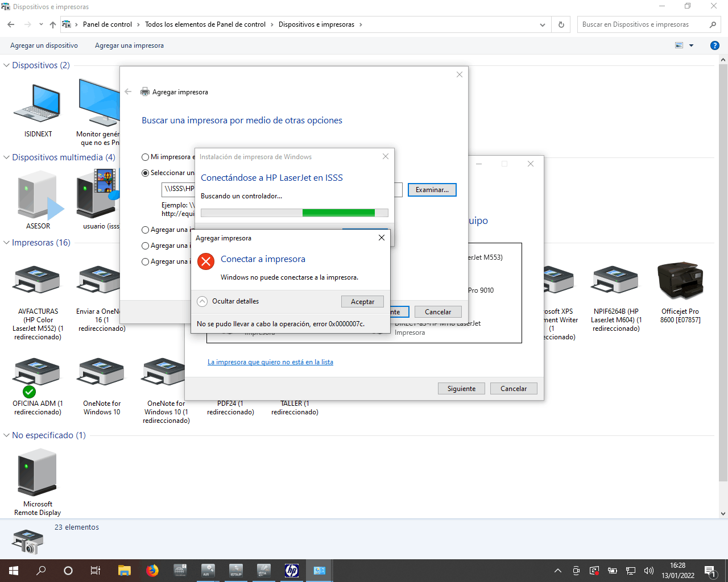Collapse the Dispositivos multimedia (4) group
Screen dimensions: 728x582
tap(6, 157)
